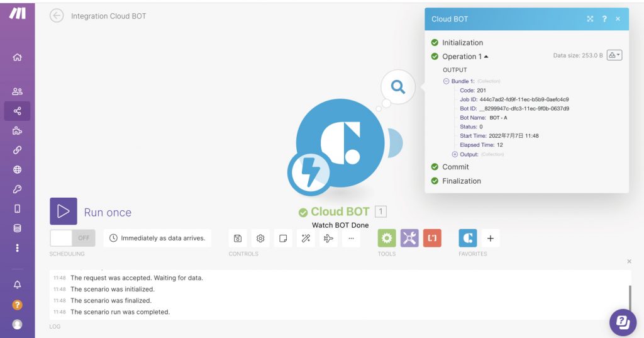Collapse Operation 1 arrow
Image resolution: width=644 pixels, height=338 pixels.
pyautogui.click(x=486, y=57)
